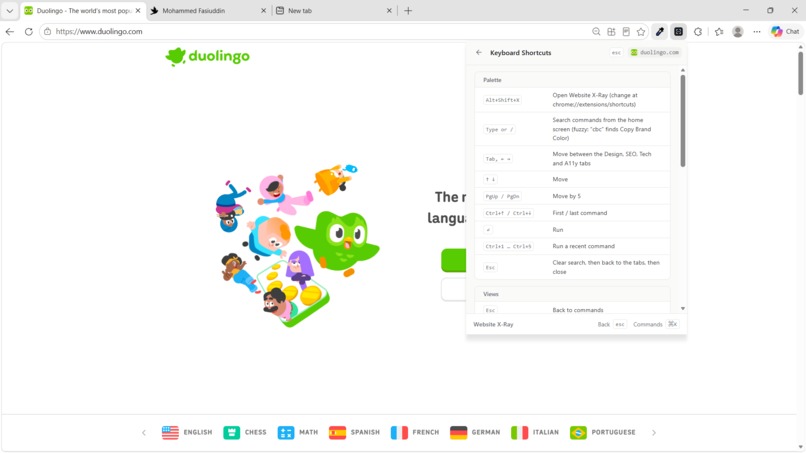
Task: Show more languages with right chevron
Action: [x=654, y=433]
